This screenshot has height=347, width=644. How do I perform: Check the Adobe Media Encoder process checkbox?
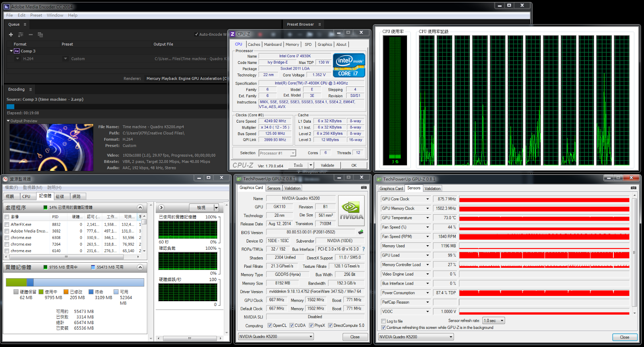pyautogui.click(x=7, y=231)
